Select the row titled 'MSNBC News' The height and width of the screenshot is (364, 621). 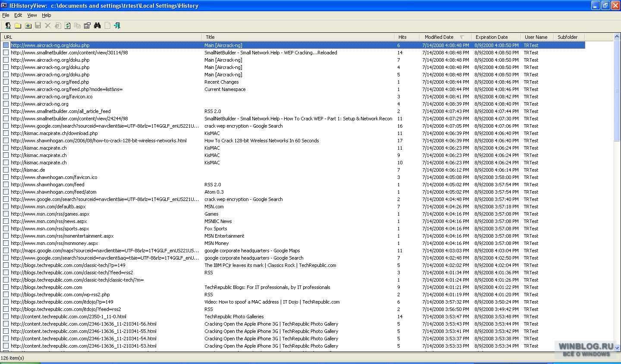click(293, 221)
